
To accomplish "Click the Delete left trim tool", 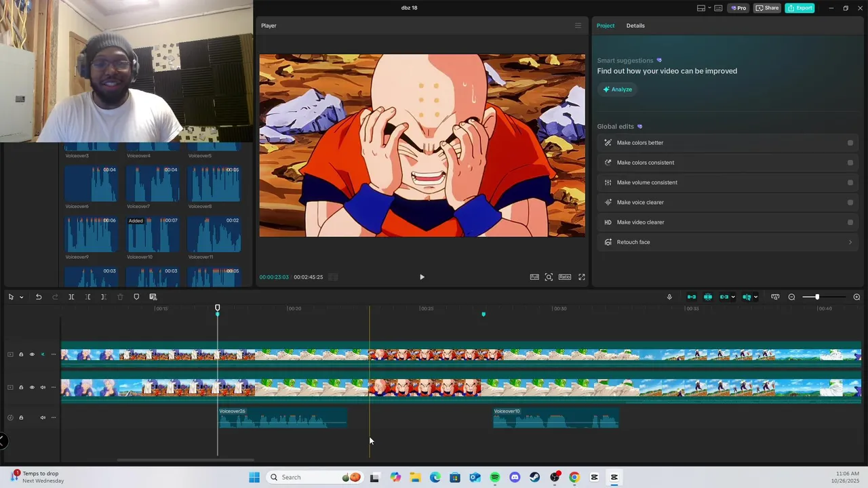I will pyautogui.click(x=87, y=297).
